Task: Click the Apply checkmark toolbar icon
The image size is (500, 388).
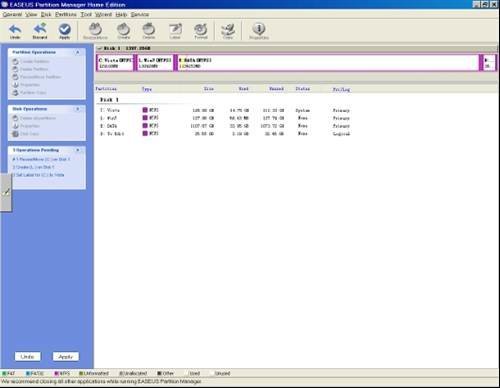Action: [65, 30]
